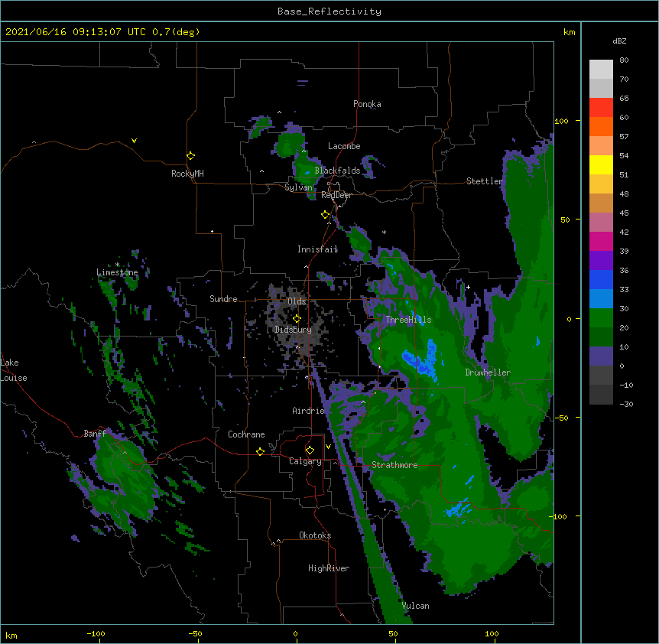The image size is (659, 644).
Task: Click the magenta 42 dBZ legend swatch
Action: [x=601, y=241]
